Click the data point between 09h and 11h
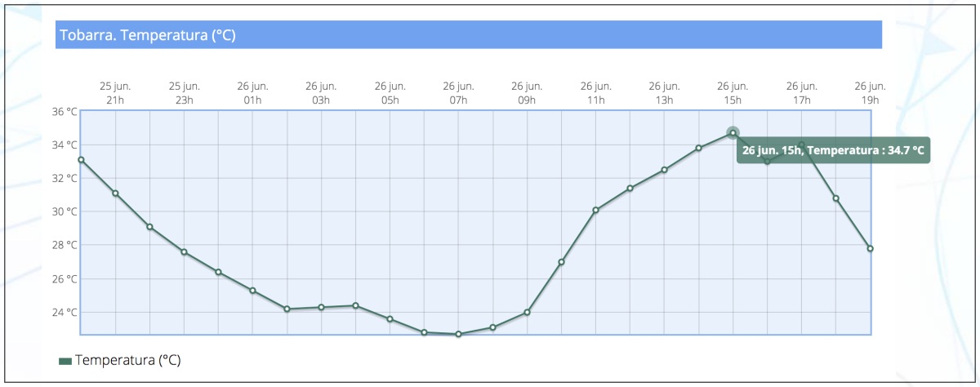 pyautogui.click(x=561, y=262)
